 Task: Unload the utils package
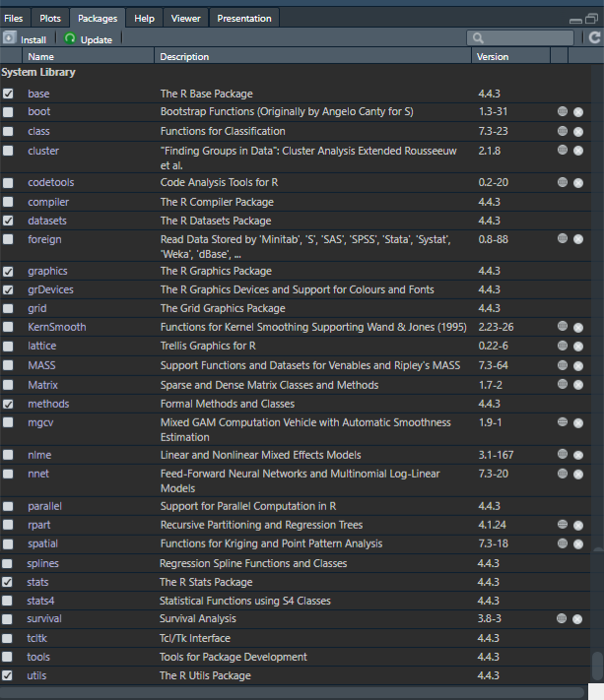9,675
